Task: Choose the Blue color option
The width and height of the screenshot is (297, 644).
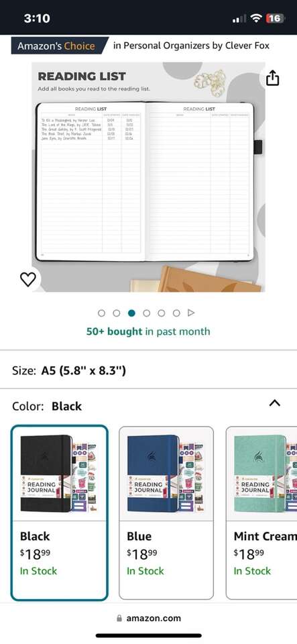Action: point(166,513)
